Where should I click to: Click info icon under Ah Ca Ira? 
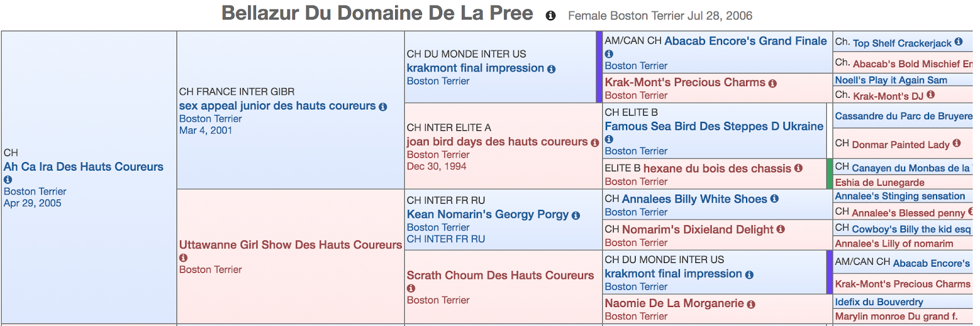tap(8, 180)
